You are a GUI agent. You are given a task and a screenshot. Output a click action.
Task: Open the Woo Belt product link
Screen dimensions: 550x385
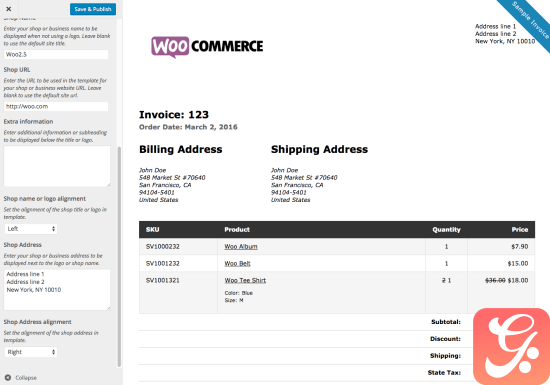237,263
